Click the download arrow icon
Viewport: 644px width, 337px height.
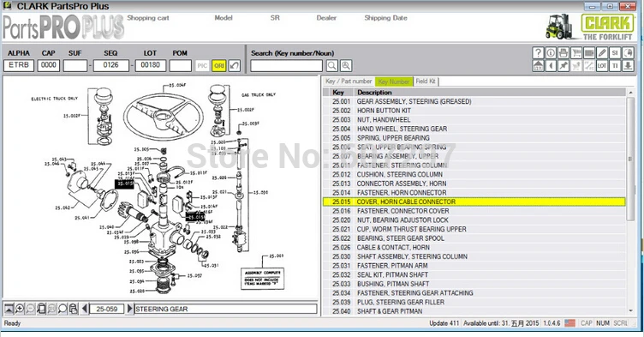tap(628, 66)
